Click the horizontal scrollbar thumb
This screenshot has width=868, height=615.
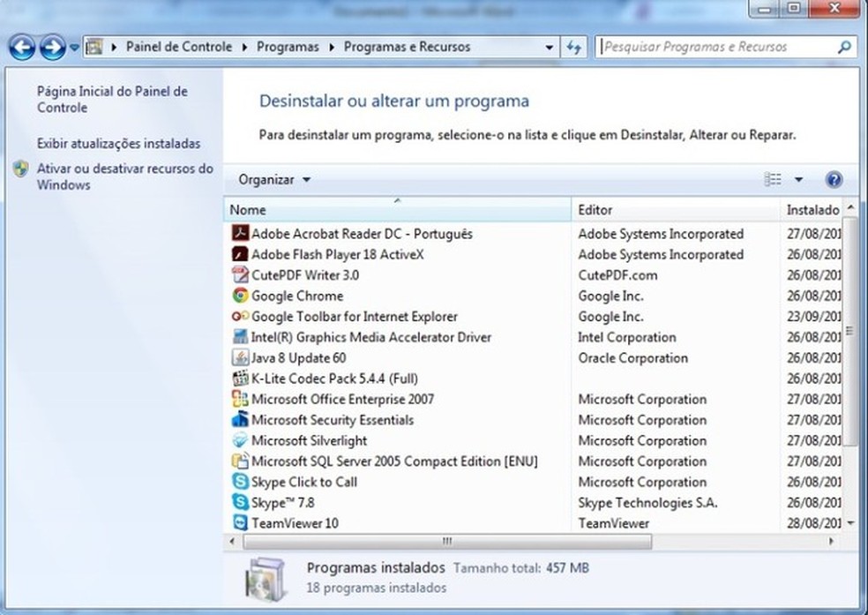(447, 542)
